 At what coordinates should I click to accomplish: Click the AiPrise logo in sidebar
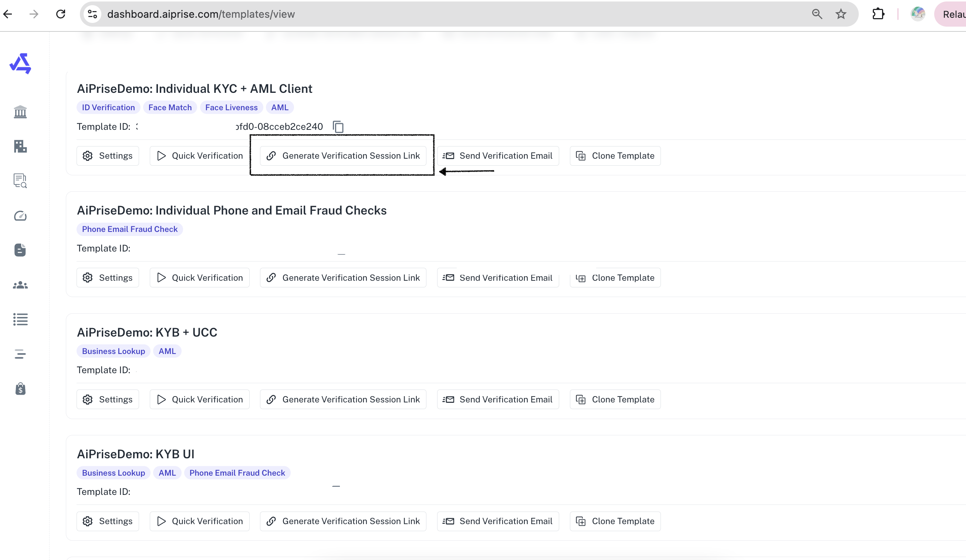pos(20,63)
